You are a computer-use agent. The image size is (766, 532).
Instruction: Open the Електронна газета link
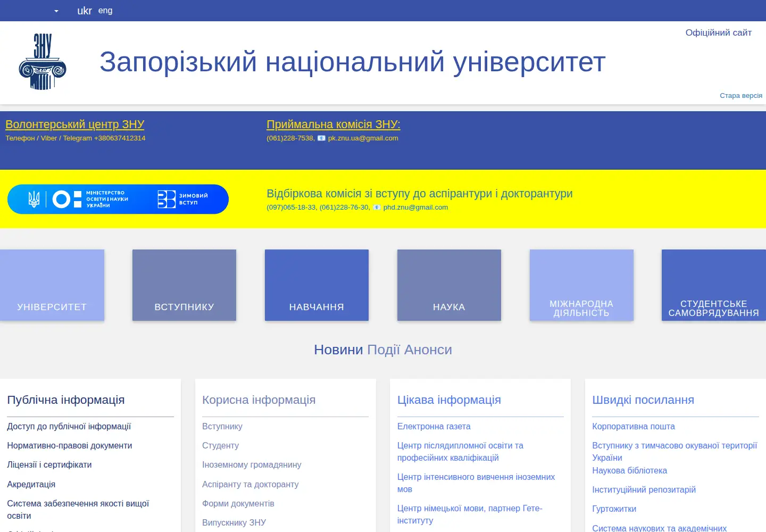[x=434, y=427]
